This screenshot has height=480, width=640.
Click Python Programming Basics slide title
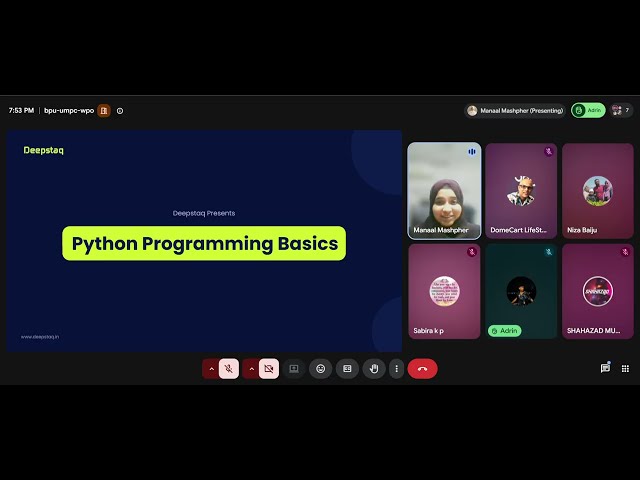click(204, 243)
